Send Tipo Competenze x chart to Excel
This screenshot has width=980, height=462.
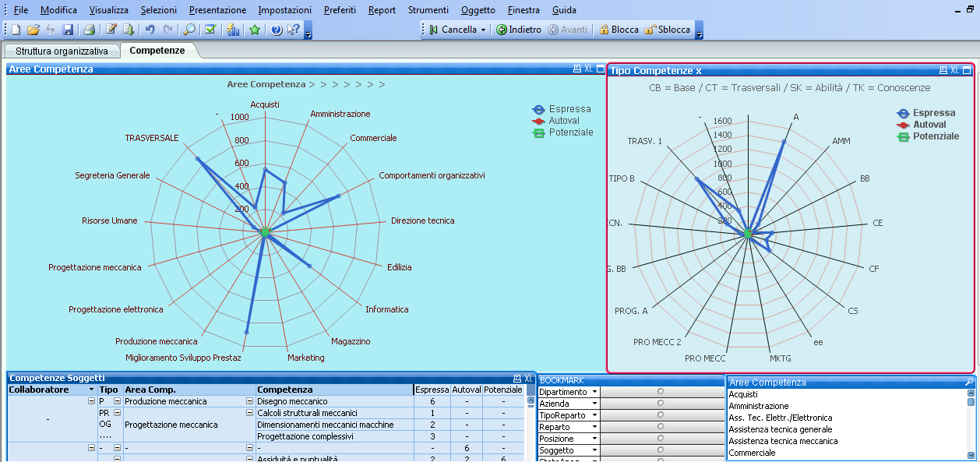click(x=954, y=70)
